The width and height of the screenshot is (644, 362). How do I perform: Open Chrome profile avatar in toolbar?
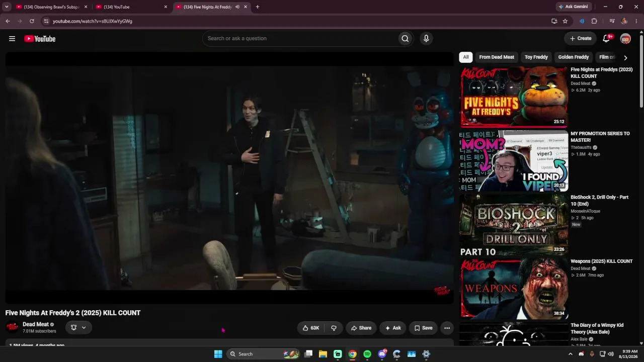point(624,21)
